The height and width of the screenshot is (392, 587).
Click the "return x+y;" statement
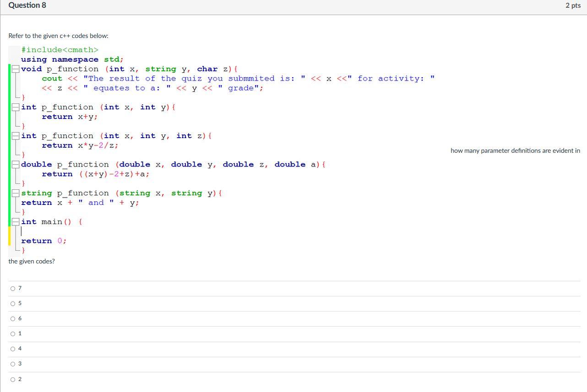70,117
